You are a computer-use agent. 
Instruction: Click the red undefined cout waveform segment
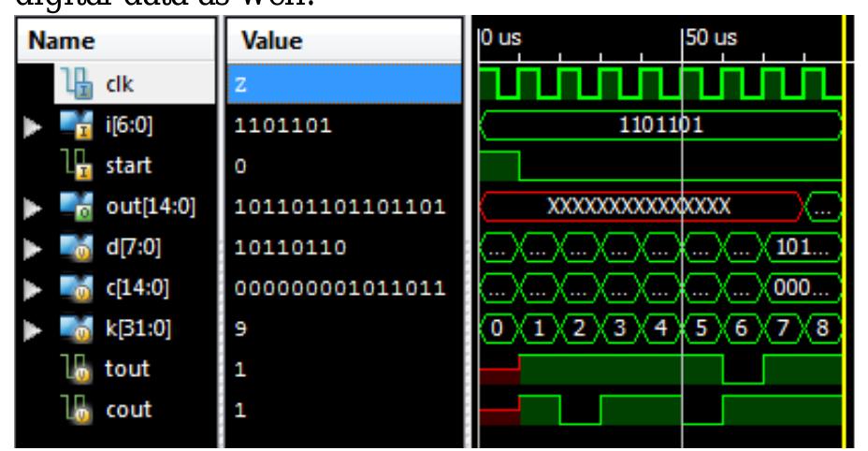point(499,416)
